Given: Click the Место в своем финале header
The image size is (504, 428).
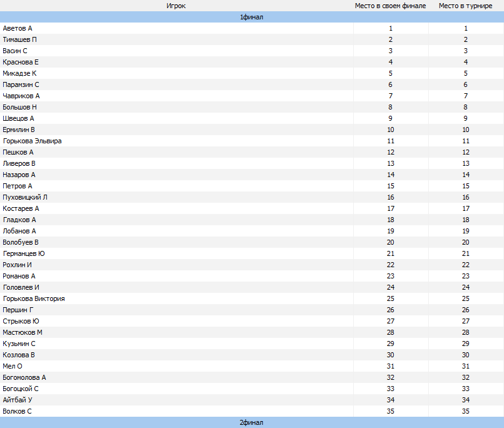Looking at the screenshot, I should [x=391, y=6].
